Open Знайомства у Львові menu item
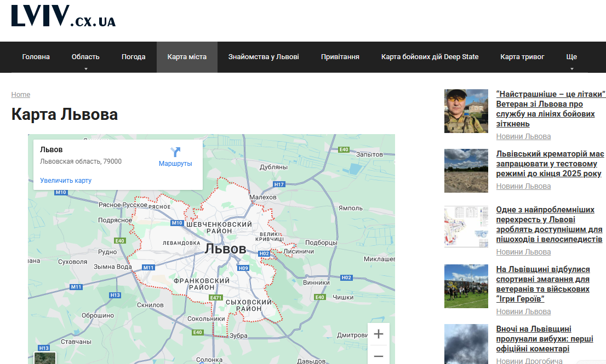The height and width of the screenshot is (364, 606). coord(264,57)
